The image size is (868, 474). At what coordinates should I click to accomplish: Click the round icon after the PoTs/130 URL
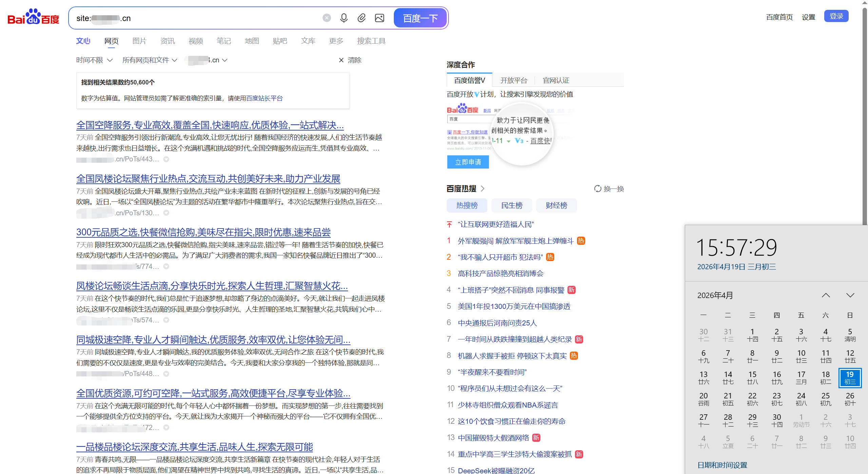coord(166,213)
